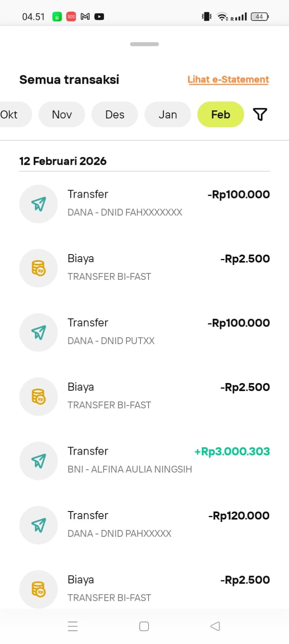Tap the paper plane icon for DANA PUTXX transfer
The height and width of the screenshot is (644, 289).
(39, 332)
